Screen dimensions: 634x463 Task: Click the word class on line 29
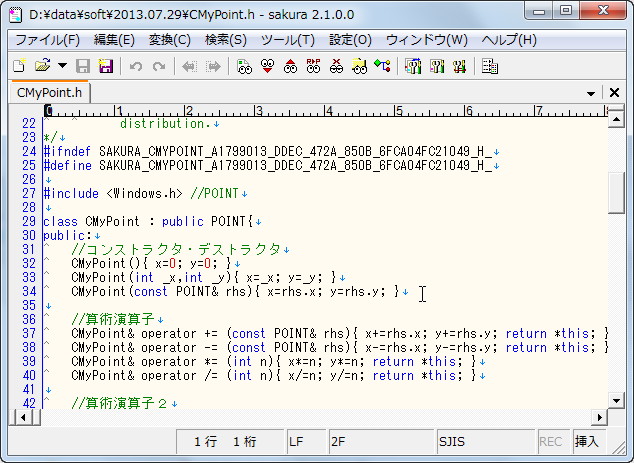60,222
